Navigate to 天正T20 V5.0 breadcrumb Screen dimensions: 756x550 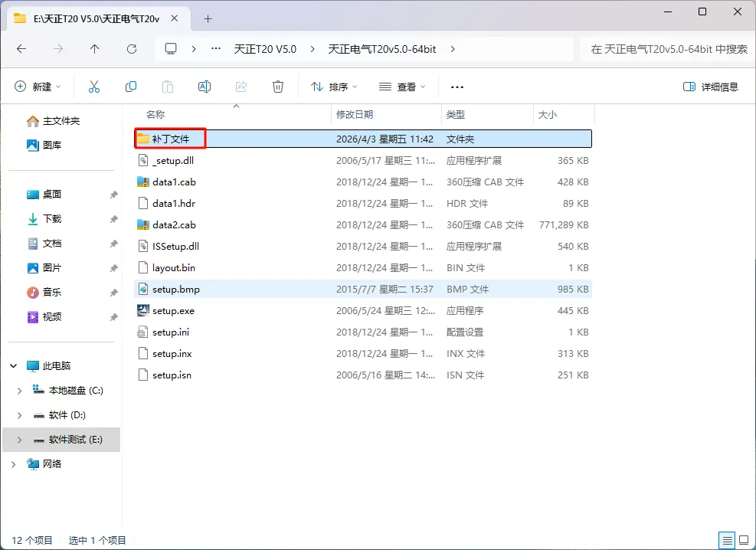click(265, 49)
